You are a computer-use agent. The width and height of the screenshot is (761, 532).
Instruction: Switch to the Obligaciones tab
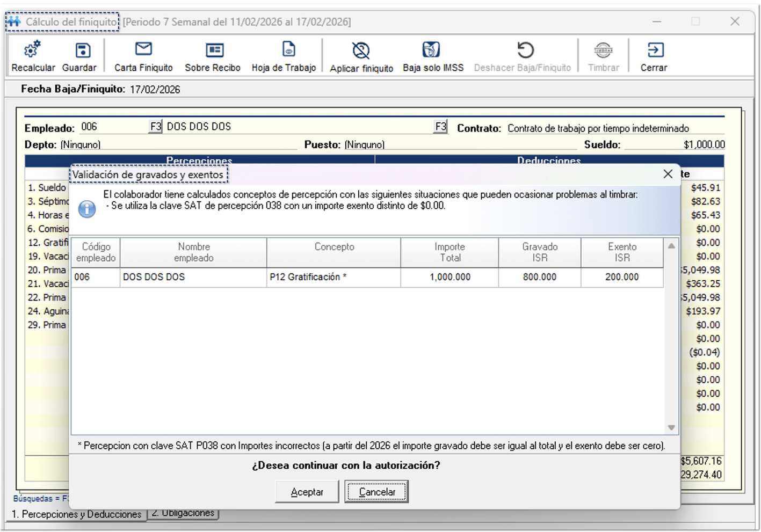pyautogui.click(x=183, y=513)
